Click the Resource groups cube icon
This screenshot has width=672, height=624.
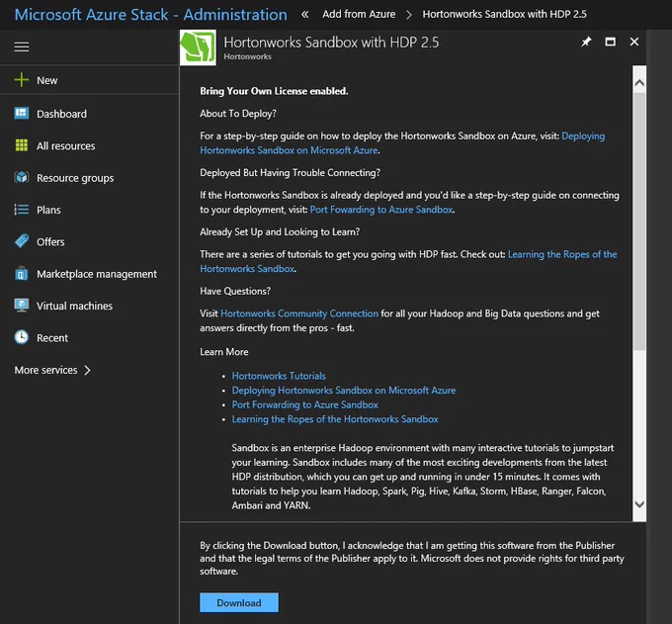click(22, 177)
